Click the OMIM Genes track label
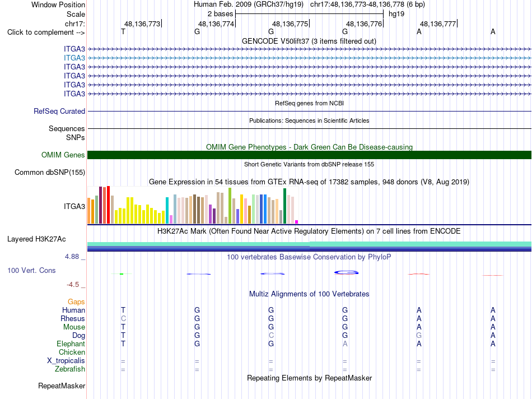Image resolution: width=532 pixels, height=399 pixels. pos(63,155)
